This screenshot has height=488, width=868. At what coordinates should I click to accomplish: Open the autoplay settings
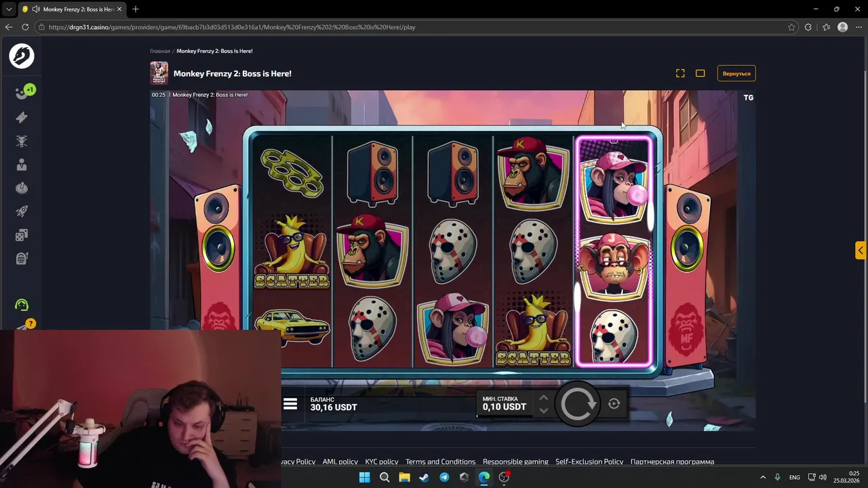click(614, 404)
